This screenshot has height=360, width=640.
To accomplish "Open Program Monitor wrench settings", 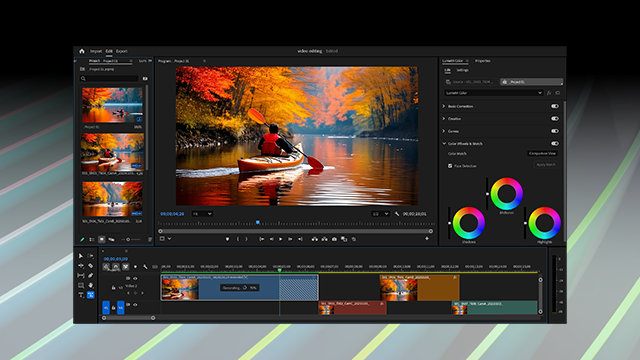I will point(397,214).
